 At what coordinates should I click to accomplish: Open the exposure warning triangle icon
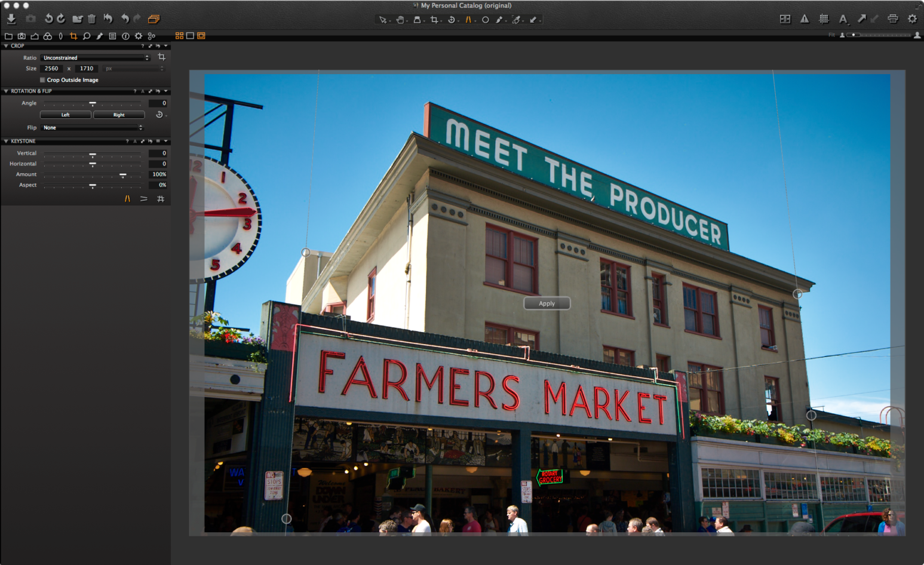tap(805, 19)
